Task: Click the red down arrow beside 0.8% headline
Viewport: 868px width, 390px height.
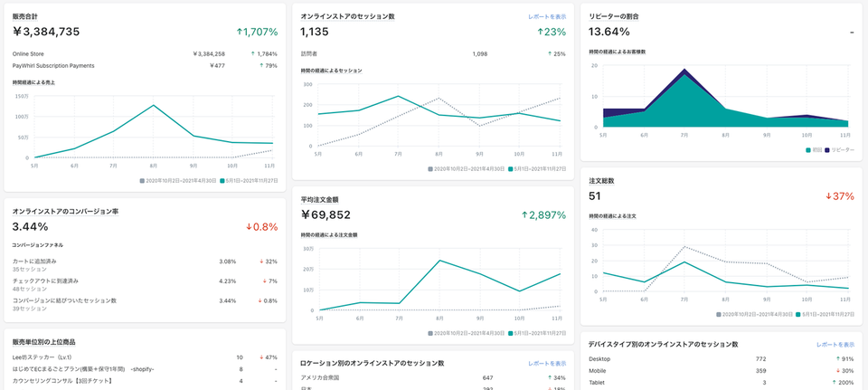Action: [249, 227]
